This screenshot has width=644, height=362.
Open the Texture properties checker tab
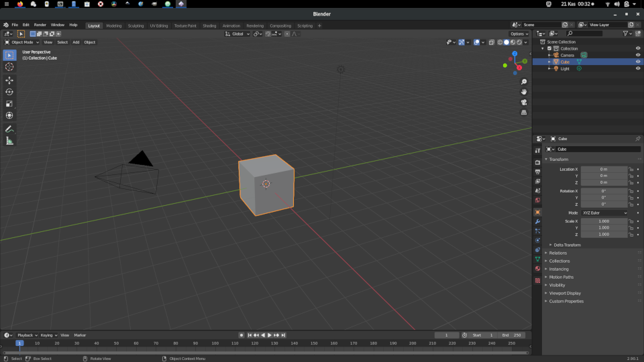pos(537,281)
